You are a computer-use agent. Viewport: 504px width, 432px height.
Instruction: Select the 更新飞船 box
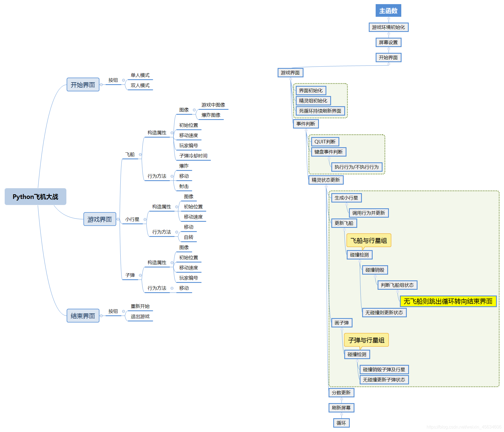tap(344, 223)
